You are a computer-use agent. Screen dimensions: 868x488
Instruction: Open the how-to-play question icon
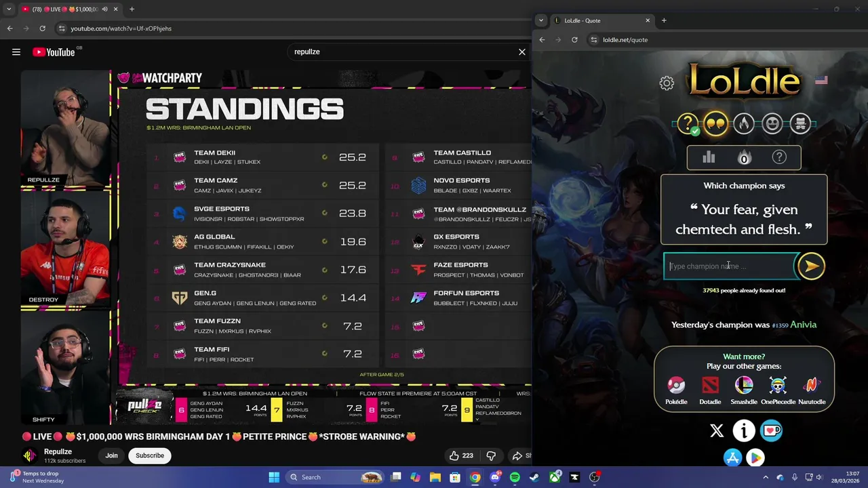coord(779,157)
